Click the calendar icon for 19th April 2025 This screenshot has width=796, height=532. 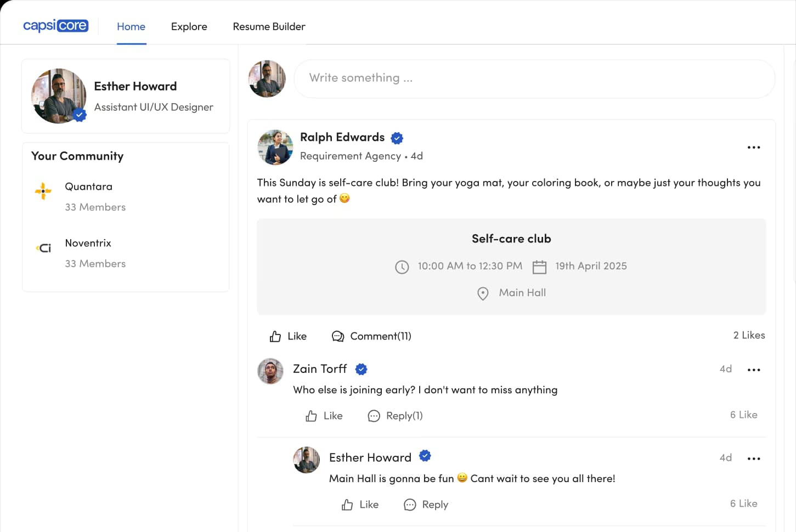540,267
